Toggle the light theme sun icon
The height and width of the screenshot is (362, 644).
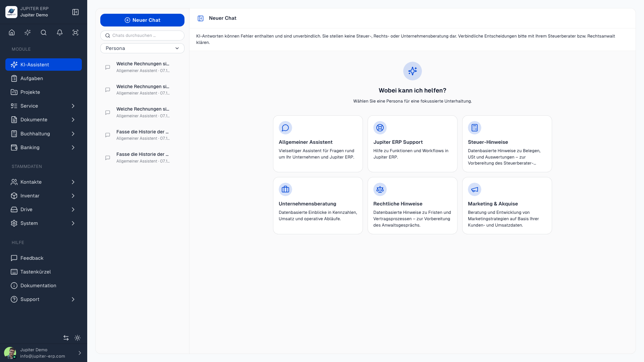point(77,338)
